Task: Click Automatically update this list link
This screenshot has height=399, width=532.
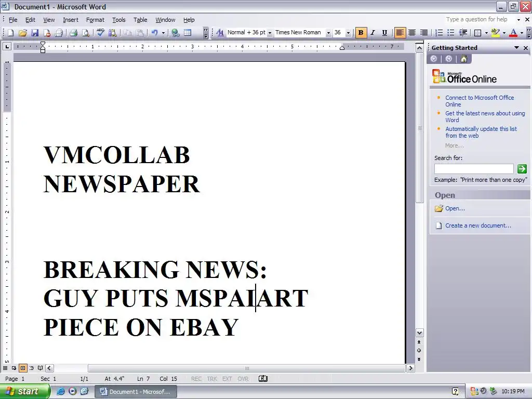Action: tap(481, 132)
